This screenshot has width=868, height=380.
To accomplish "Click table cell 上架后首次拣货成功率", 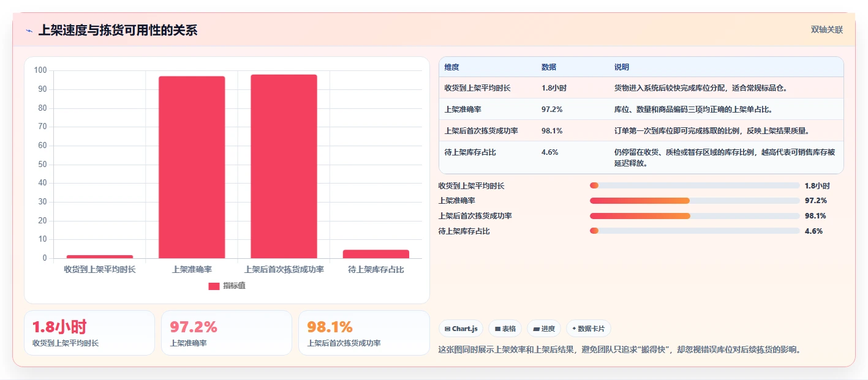I will [x=481, y=131].
